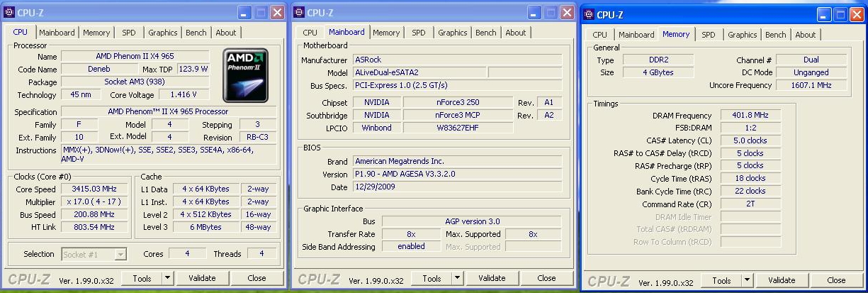Click the Core Voltage value 1.416 V

tap(184, 94)
